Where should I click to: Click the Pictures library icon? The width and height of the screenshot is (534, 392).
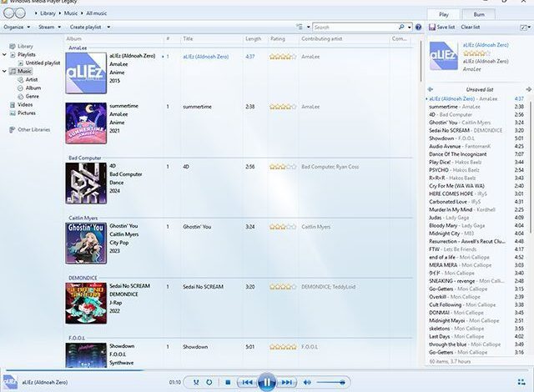pyautogui.click(x=13, y=113)
